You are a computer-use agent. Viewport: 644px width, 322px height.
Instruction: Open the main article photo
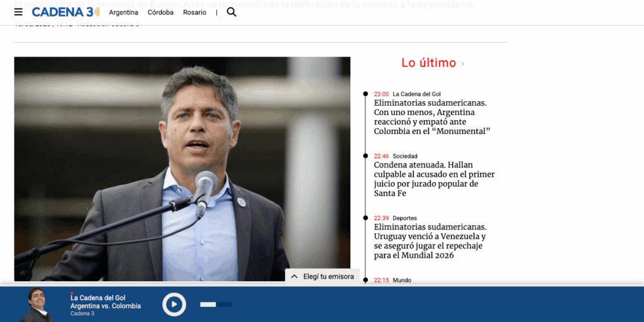pos(182,169)
